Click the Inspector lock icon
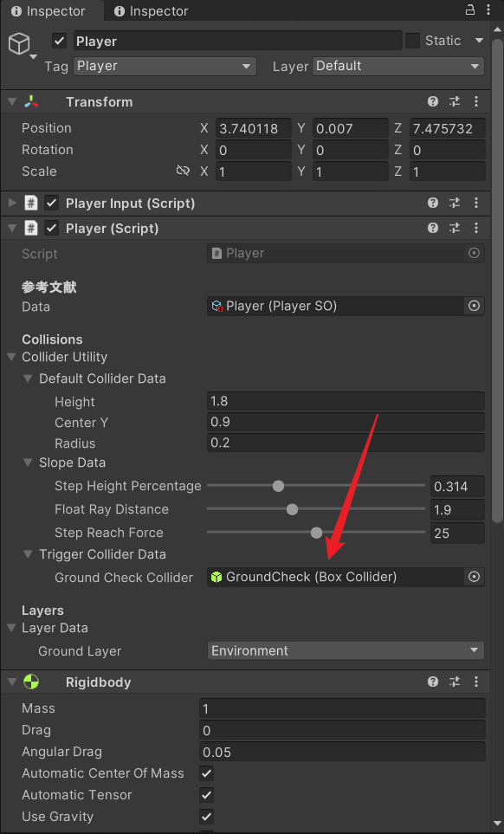Screen dimensions: 504x834 (x=470, y=10)
